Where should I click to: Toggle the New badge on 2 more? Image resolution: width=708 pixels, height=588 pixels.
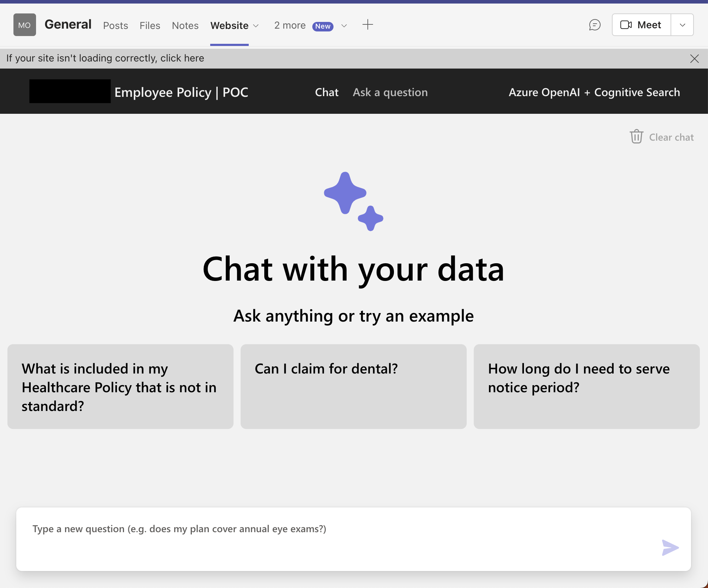coord(323,25)
